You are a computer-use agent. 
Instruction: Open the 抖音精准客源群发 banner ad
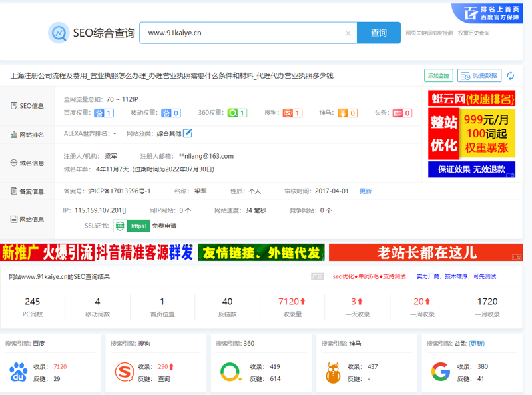pos(97,252)
